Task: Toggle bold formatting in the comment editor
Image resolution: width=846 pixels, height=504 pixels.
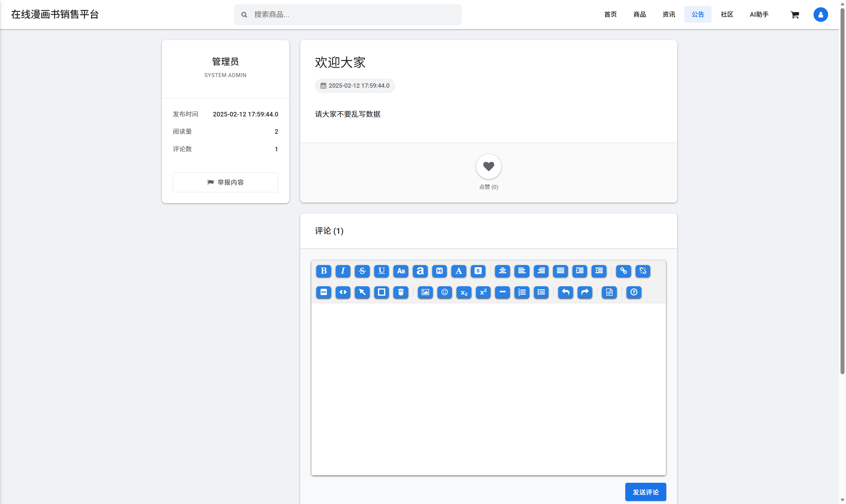Action: [x=324, y=271]
